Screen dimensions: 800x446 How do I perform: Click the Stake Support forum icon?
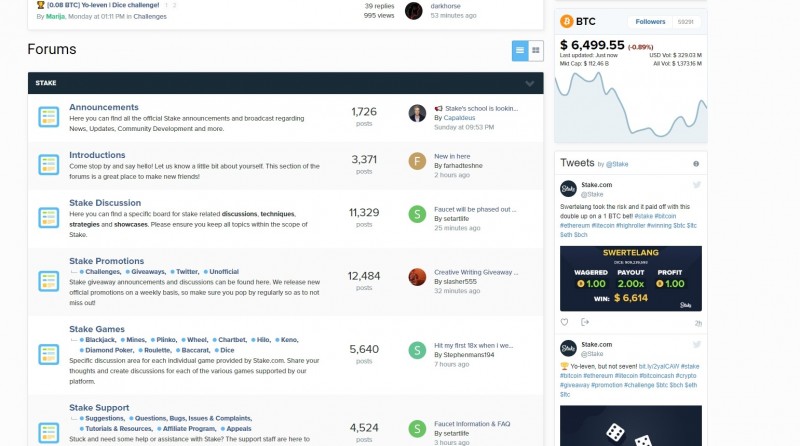coord(48,433)
